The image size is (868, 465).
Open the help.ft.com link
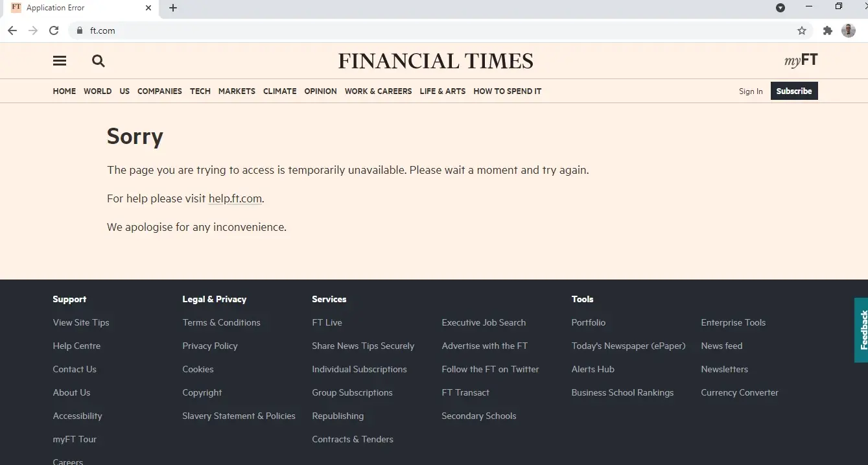[235, 198]
